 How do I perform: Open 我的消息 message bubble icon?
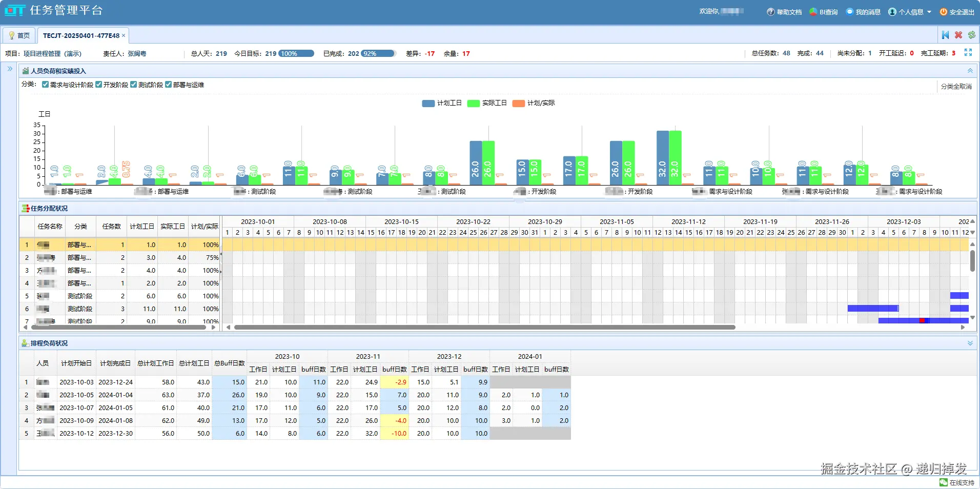(850, 12)
